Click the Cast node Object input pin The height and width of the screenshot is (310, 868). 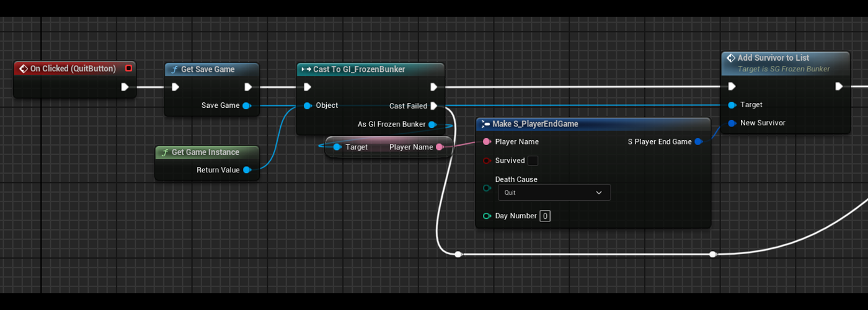click(x=308, y=105)
